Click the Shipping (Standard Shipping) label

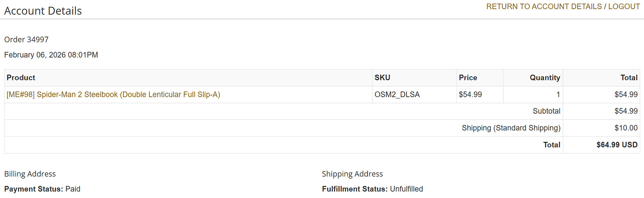(511, 128)
